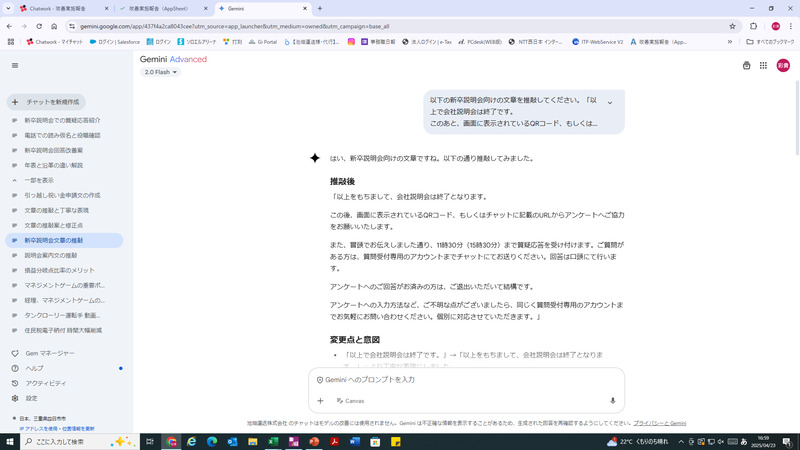Bookmark this page with star icon

pos(732,26)
